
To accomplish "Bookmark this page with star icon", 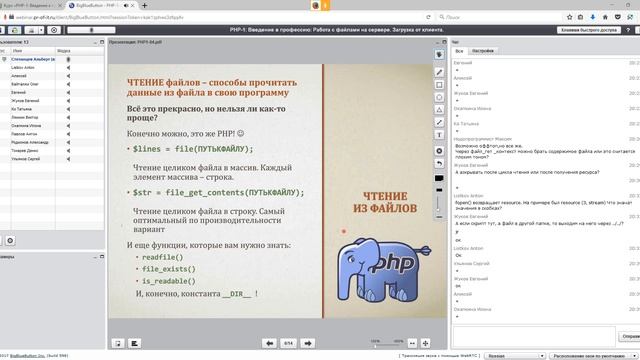I will (569, 17).
